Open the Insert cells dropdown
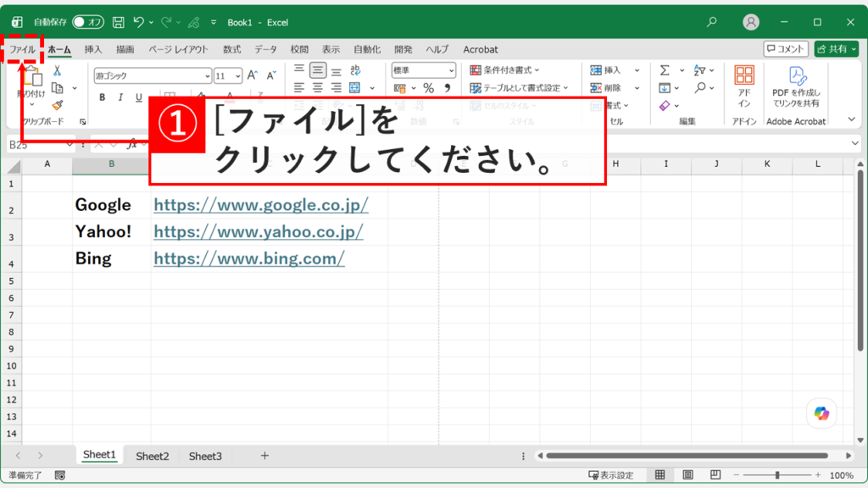 637,70
